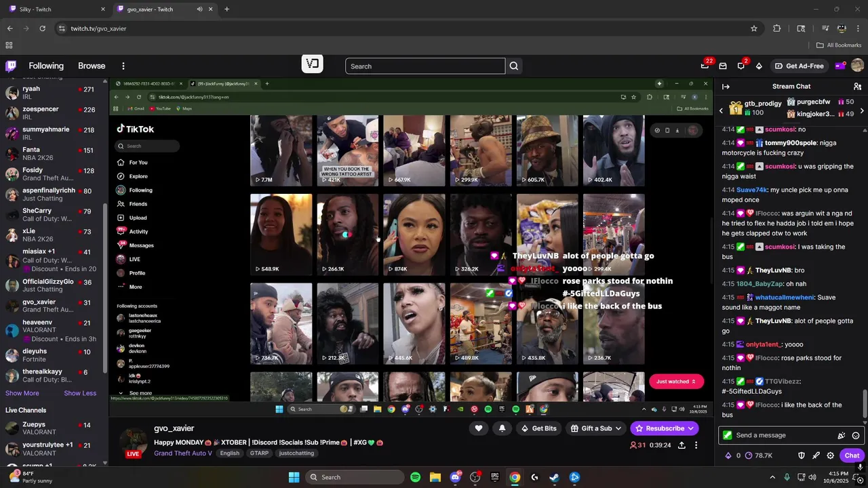The height and width of the screenshot is (488, 868).
Task: Click the Get Bits button
Action: point(538,428)
